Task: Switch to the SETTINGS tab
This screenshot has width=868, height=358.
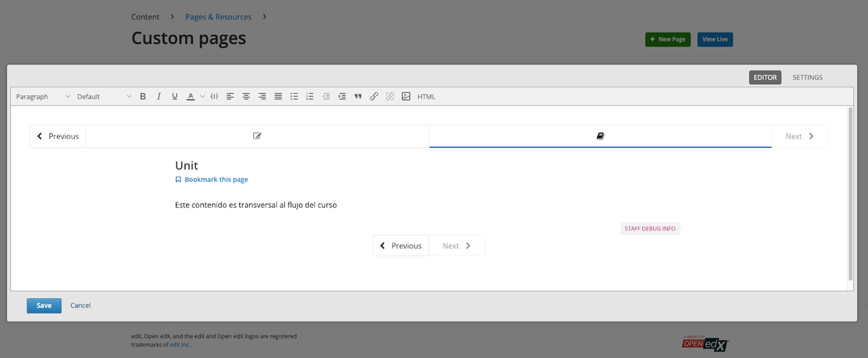Action: pyautogui.click(x=807, y=77)
